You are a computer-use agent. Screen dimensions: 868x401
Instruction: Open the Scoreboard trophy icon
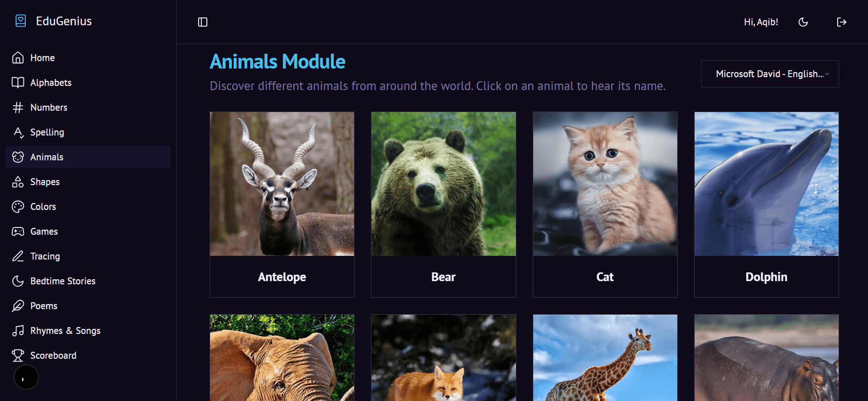(x=18, y=356)
